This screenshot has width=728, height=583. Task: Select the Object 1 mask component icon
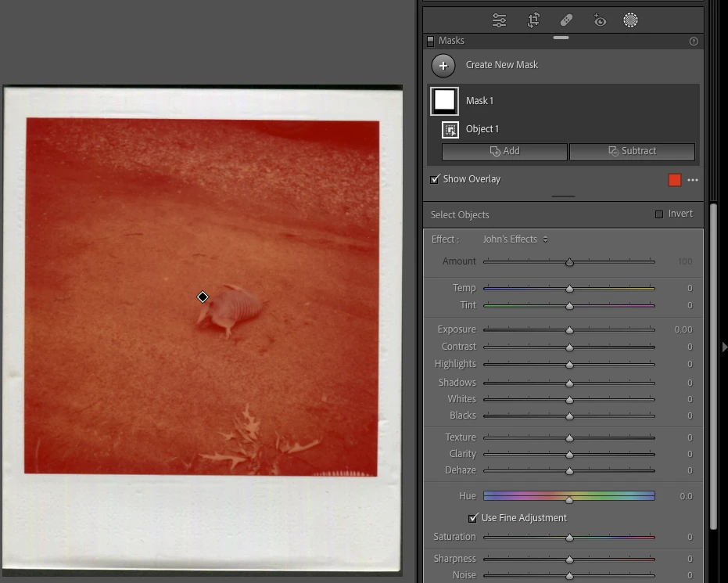[x=450, y=130]
